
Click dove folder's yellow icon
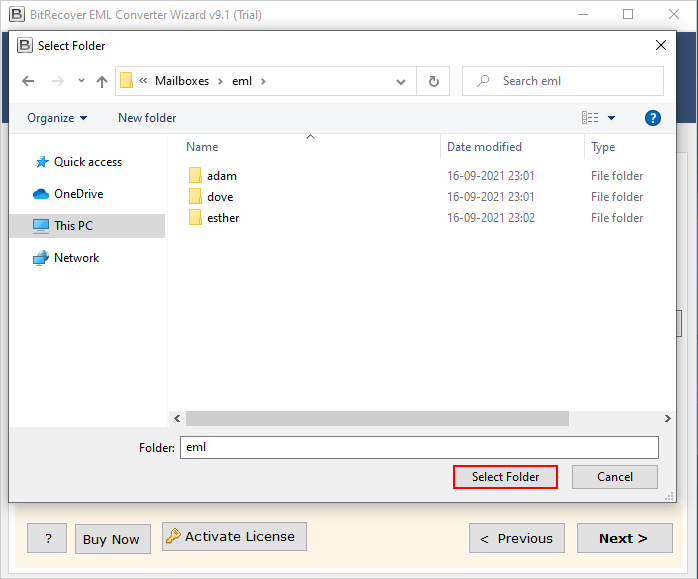(x=195, y=196)
